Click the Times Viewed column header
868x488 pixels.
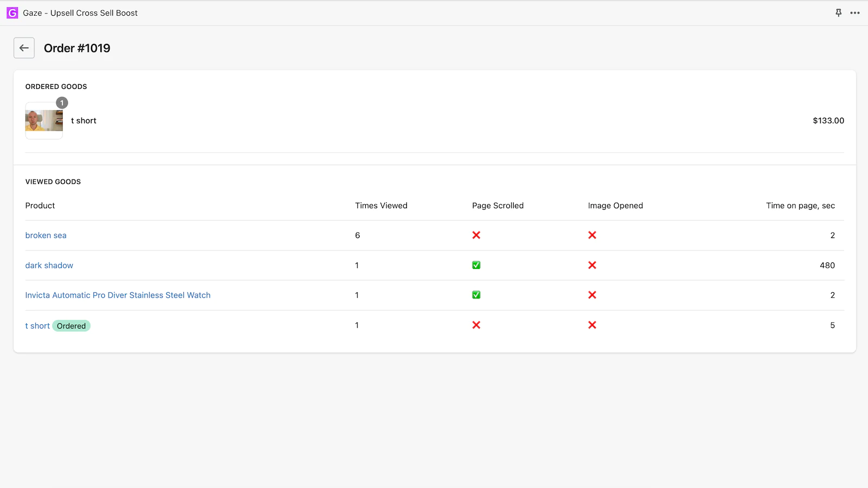click(381, 206)
